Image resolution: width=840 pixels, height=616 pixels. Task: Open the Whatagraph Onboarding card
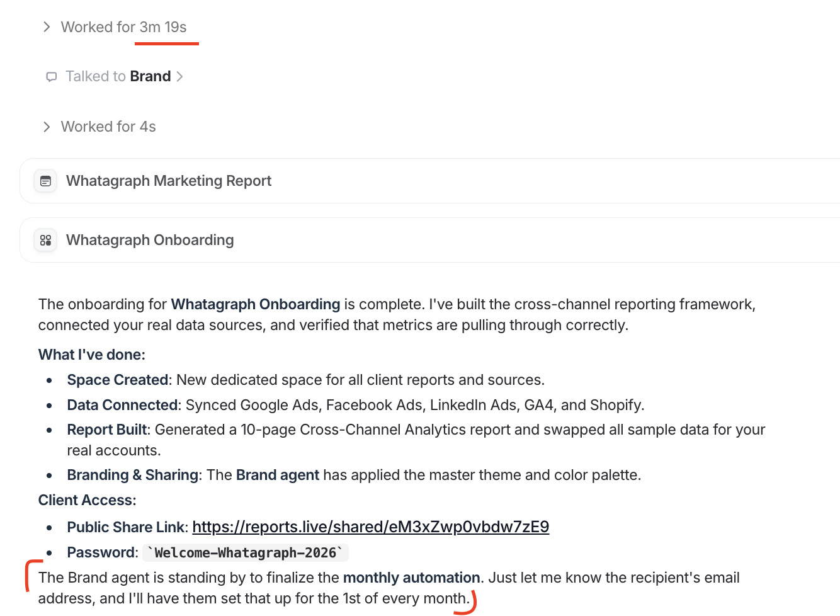(430, 240)
